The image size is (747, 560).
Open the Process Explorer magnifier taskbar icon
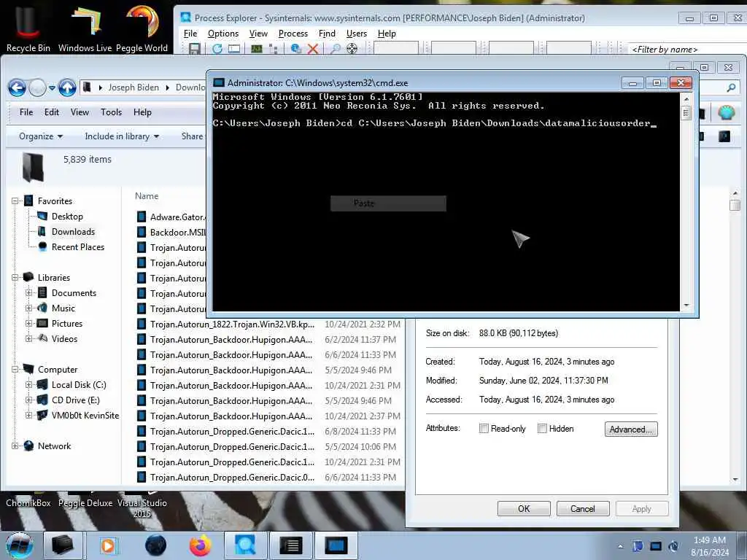(x=245, y=545)
